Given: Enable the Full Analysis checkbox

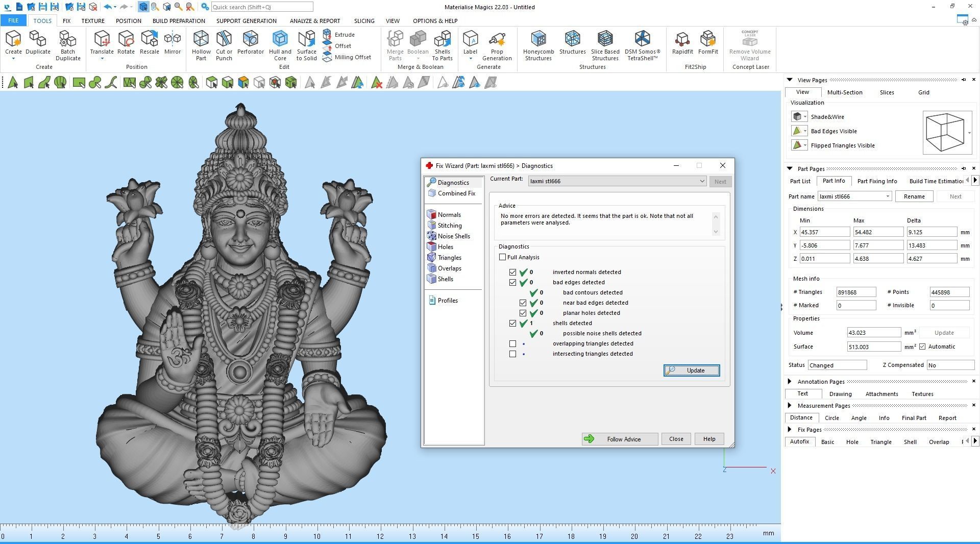Looking at the screenshot, I should [503, 257].
